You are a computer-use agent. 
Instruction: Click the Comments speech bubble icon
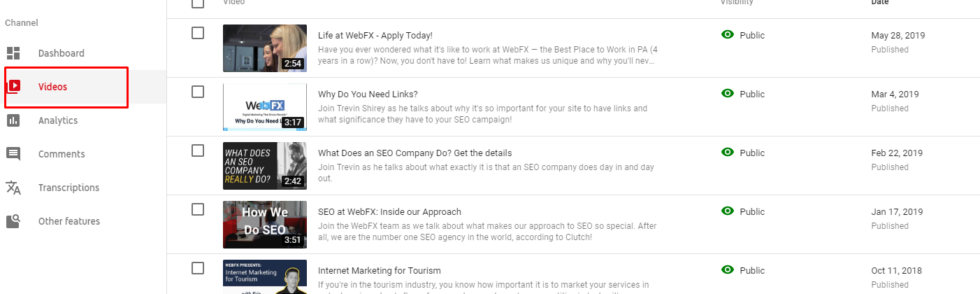[13, 154]
